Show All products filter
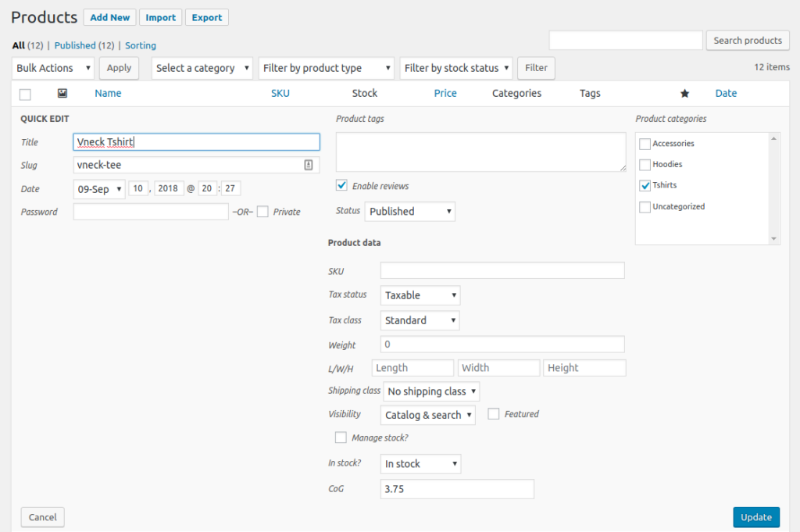800x532 pixels. [x=19, y=45]
